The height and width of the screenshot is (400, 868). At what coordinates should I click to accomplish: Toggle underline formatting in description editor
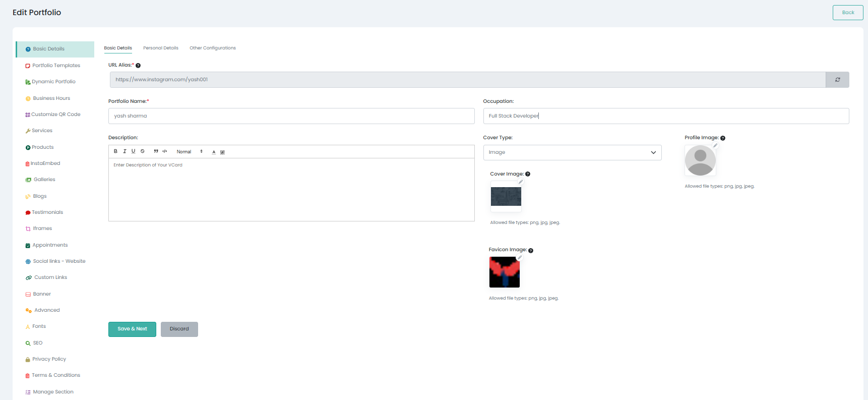(134, 151)
